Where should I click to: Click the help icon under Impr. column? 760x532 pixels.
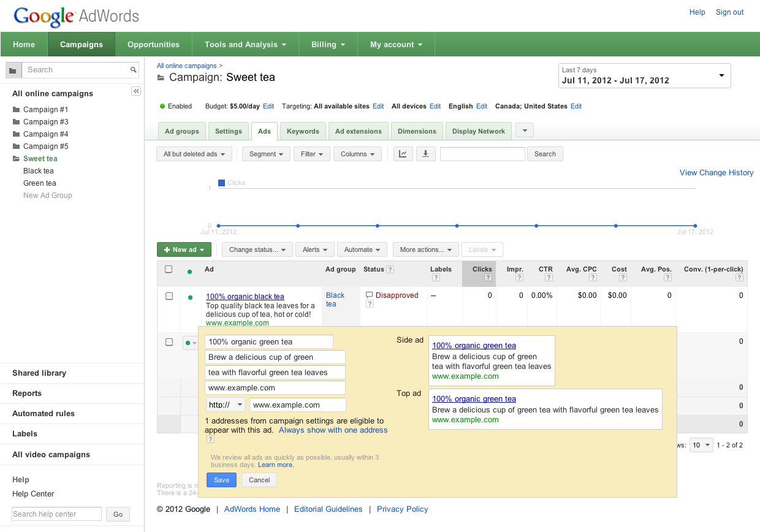pos(519,278)
